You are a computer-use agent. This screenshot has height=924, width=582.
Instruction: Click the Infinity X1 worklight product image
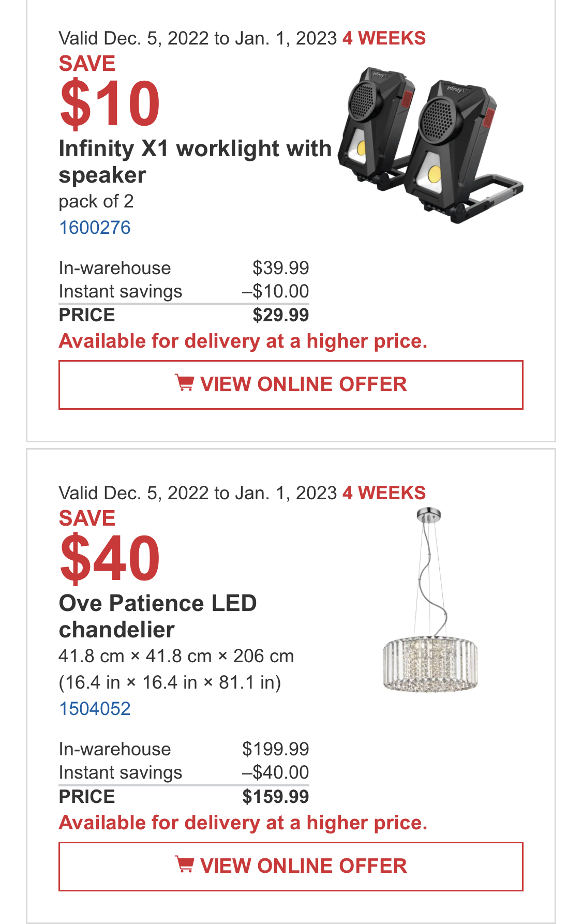point(430,145)
